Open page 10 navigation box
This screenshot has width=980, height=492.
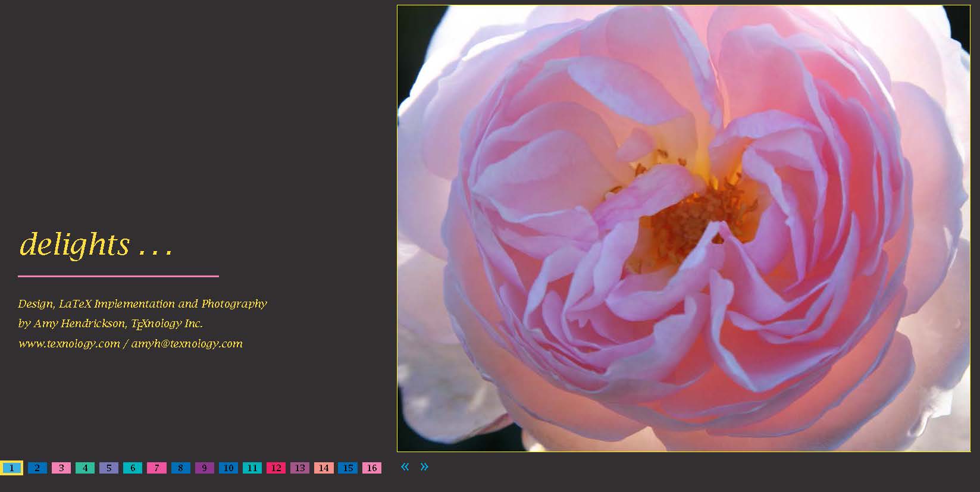tap(228, 468)
